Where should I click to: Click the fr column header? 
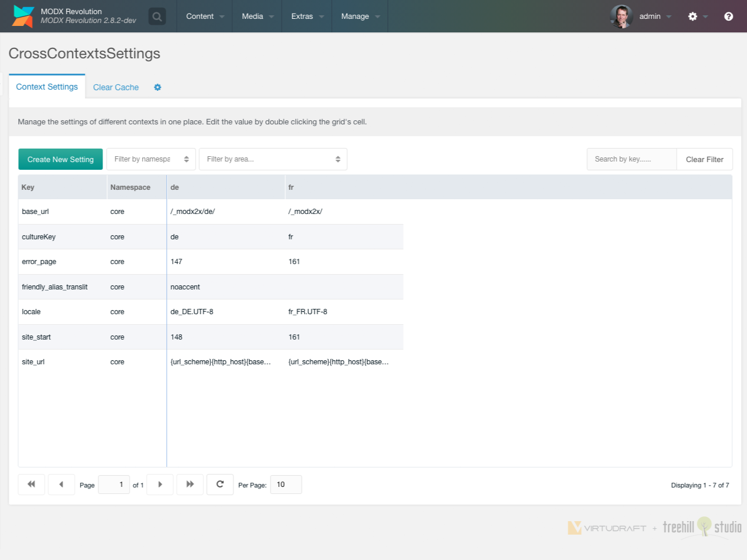(344, 187)
